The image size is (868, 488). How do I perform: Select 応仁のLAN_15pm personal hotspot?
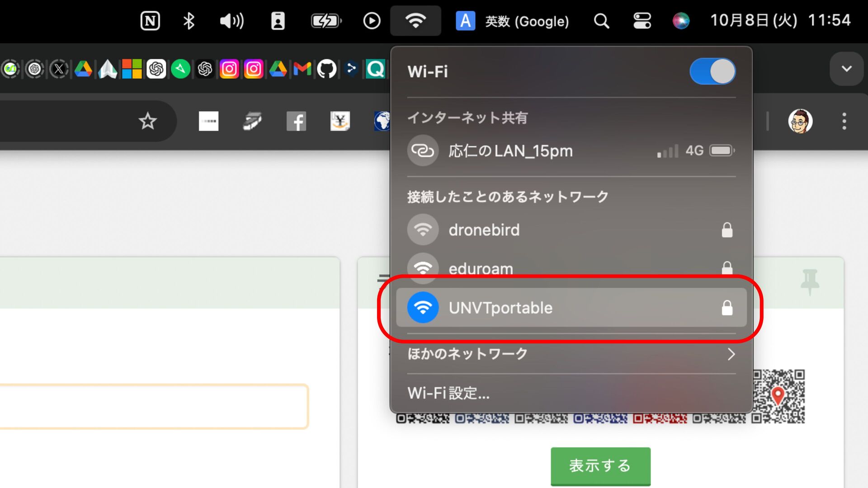click(510, 150)
